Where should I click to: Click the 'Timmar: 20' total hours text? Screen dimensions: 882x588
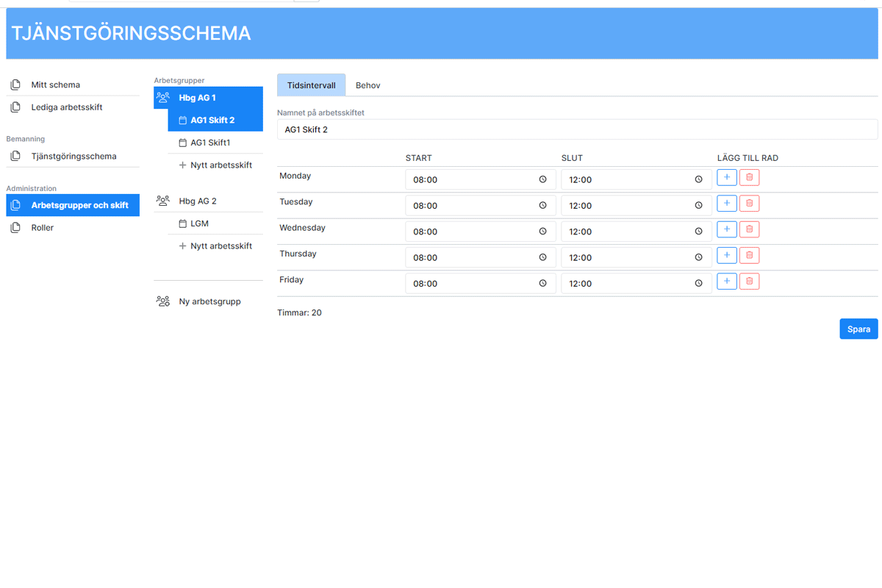coord(299,312)
